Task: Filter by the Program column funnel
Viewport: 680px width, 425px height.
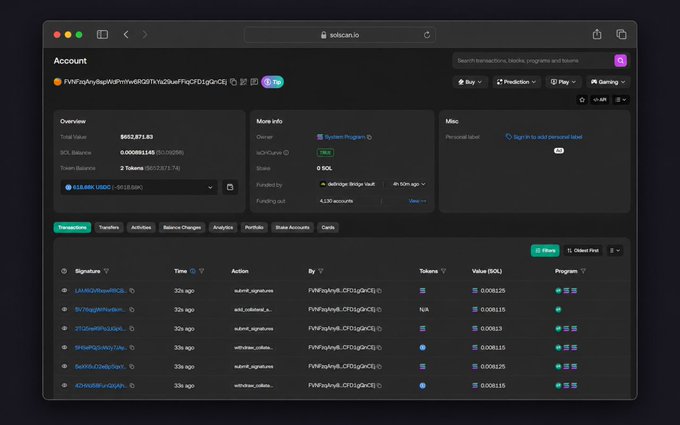Action: (x=583, y=271)
